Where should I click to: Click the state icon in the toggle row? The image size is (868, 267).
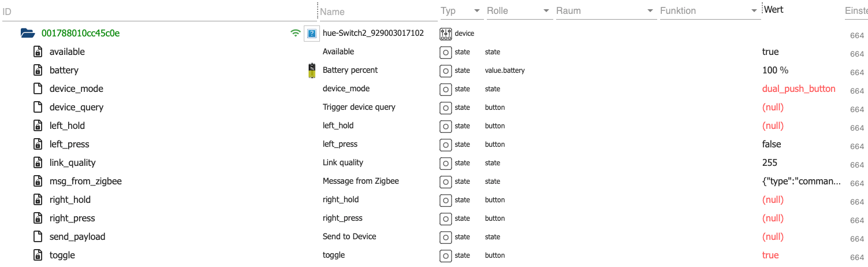tap(445, 255)
